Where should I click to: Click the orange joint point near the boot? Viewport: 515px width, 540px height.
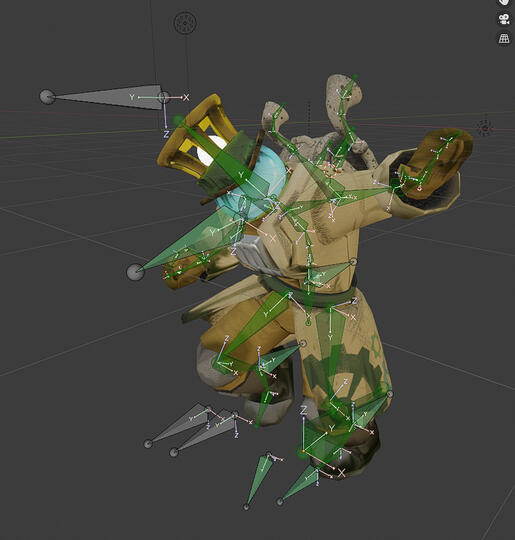click(303, 451)
